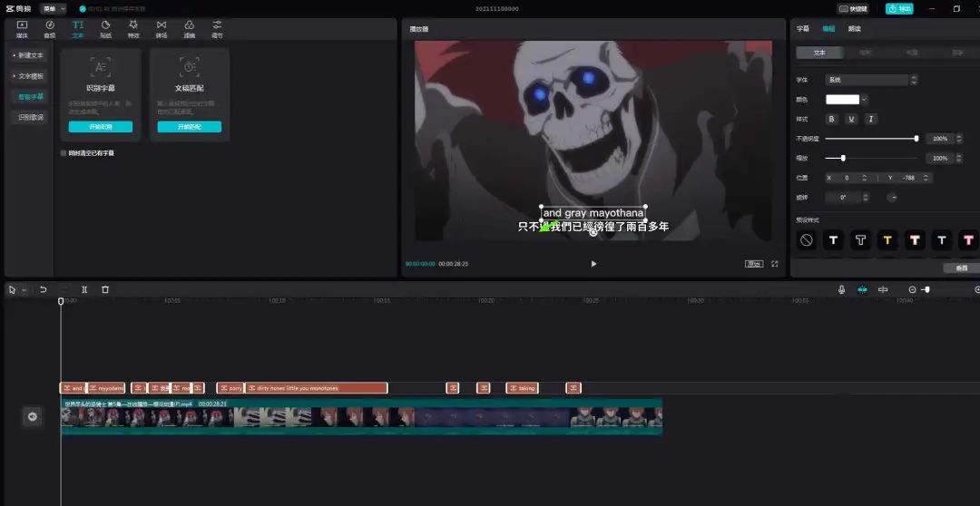The width and height of the screenshot is (980, 506).
Task: Click the track alignment icon beside snapping
Action: (x=883, y=290)
